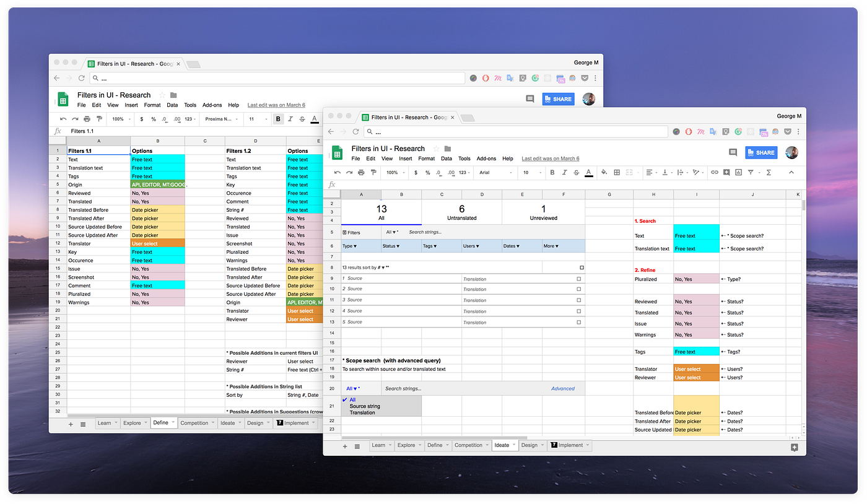Click the Borders icon in the toolbar

(617, 172)
